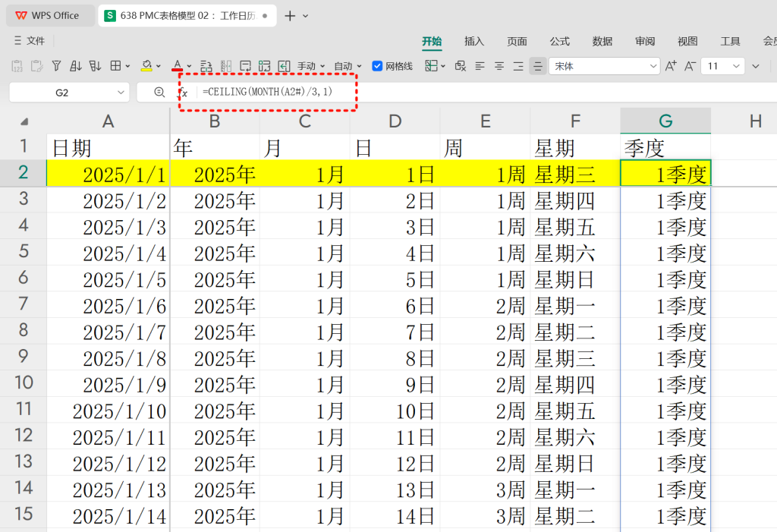Apply the Filter funnel tool

[x=56, y=66]
